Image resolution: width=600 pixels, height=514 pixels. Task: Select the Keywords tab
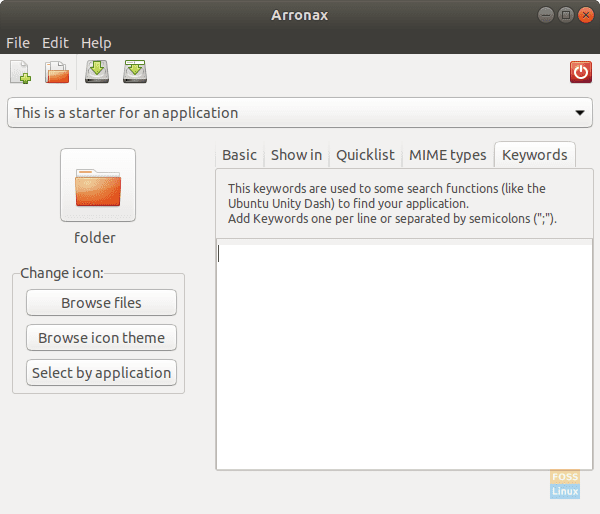point(535,155)
